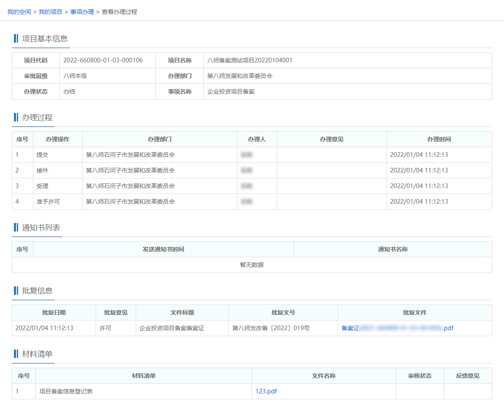Image resolution: width=504 pixels, height=420 pixels.
Task: Go to 我的项目 in the breadcrumb
Action: click(51, 12)
